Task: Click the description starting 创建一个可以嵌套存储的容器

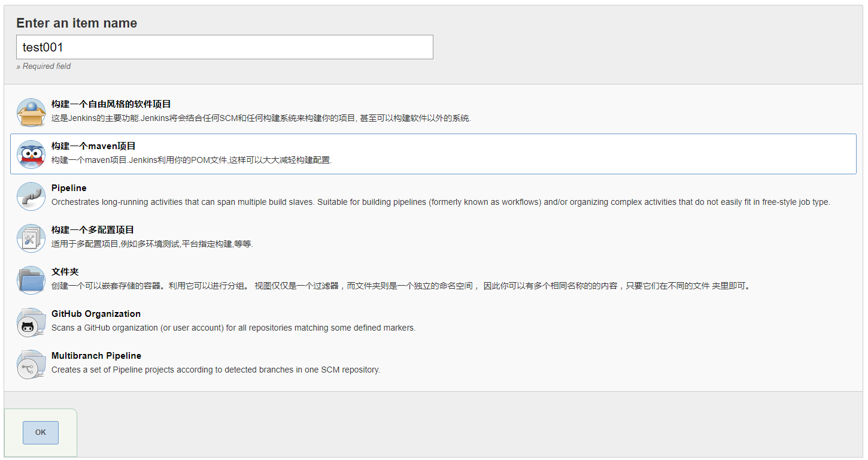Action: (x=400, y=286)
